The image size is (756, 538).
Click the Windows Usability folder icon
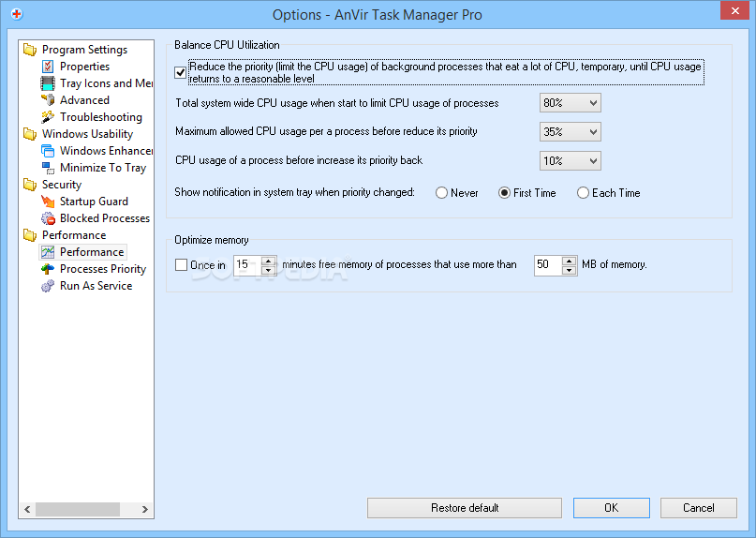tap(30, 134)
